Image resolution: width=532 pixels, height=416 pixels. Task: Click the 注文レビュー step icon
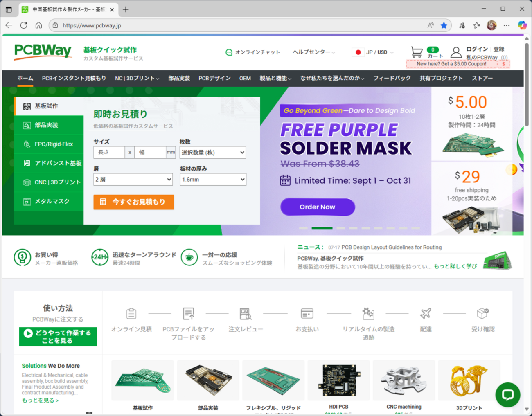pos(246,314)
